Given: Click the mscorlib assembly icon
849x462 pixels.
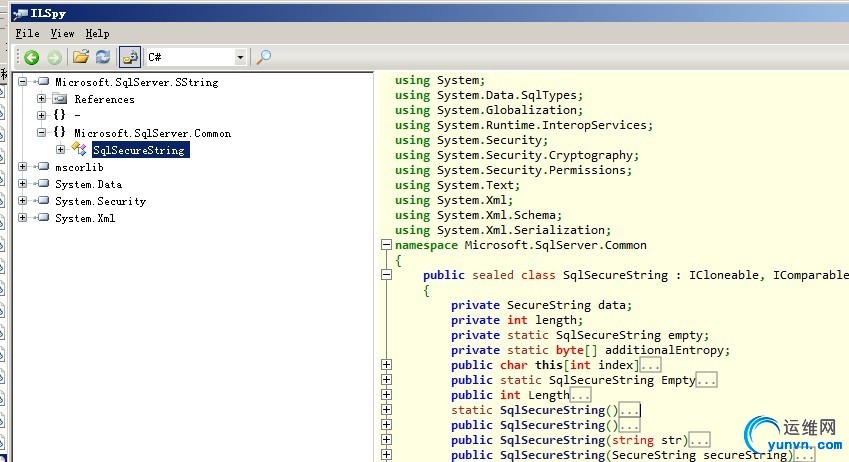Looking at the screenshot, I should click(42, 167).
